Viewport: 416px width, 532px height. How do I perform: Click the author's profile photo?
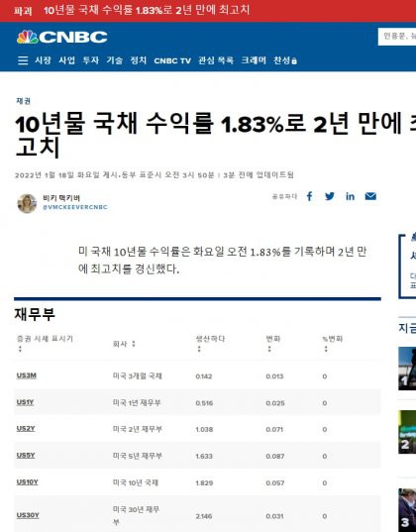(x=27, y=203)
